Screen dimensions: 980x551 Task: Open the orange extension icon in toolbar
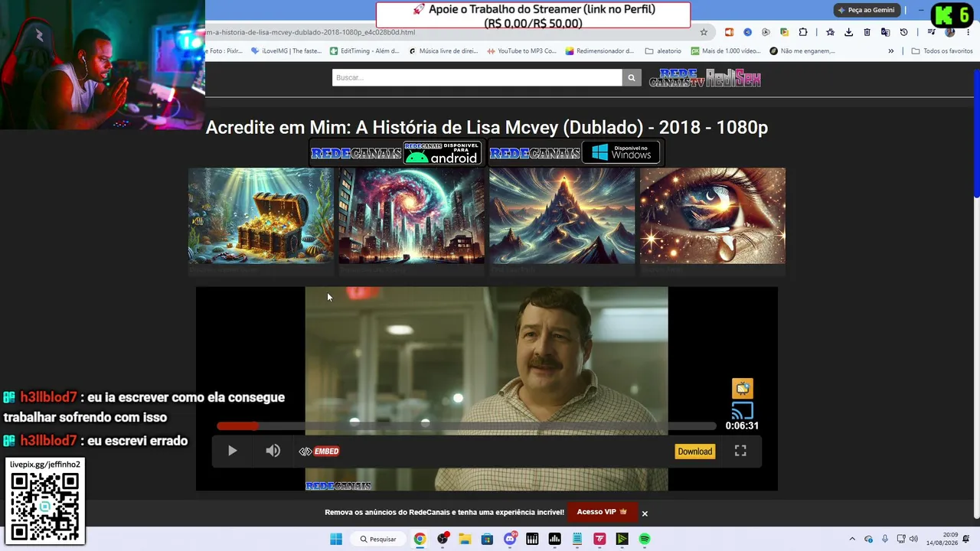tap(729, 32)
